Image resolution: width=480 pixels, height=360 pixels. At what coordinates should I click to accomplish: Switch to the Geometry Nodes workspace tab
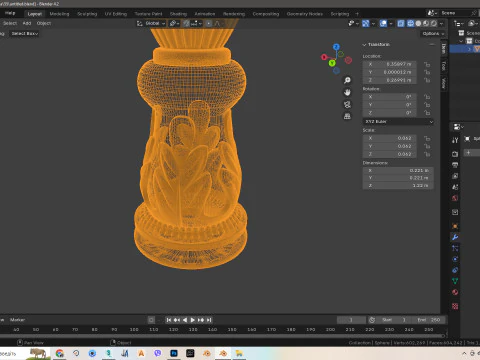tap(305, 14)
